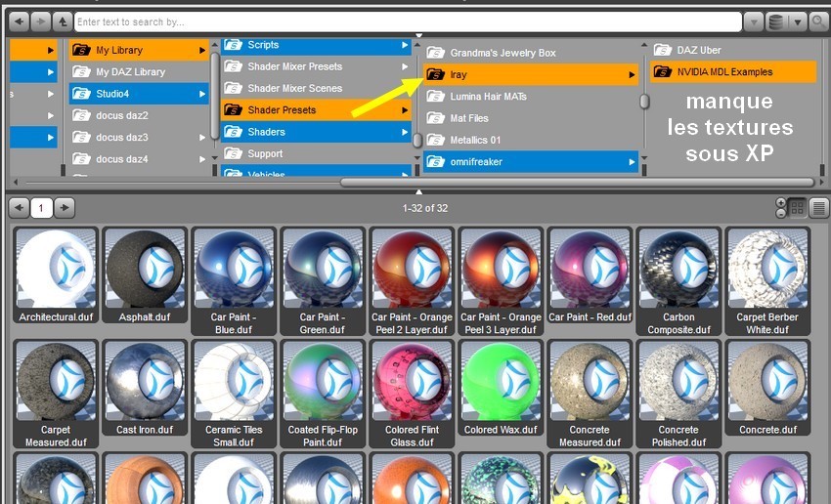This screenshot has height=504, width=831.
Task: Select the Studio4 folder
Action: (139, 94)
